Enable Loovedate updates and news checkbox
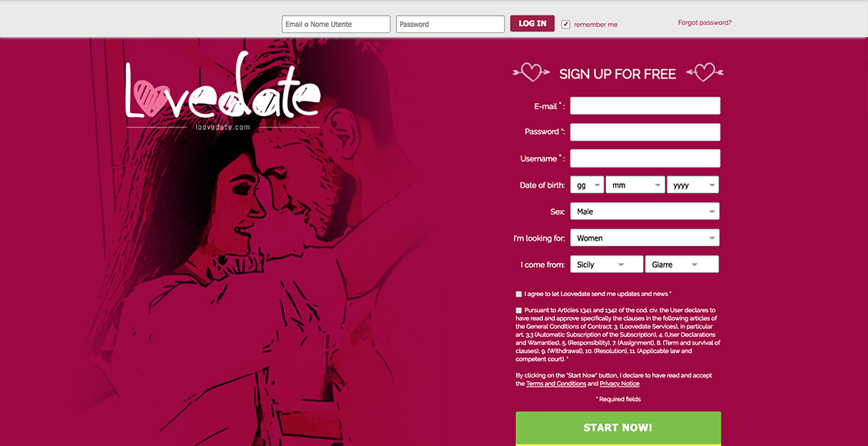The image size is (868, 446). click(x=518, y=295)
